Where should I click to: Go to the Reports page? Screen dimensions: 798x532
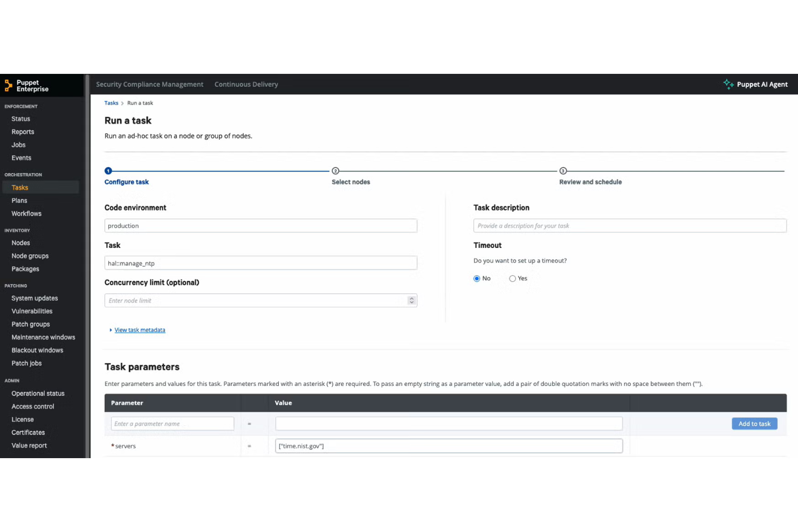click(x=23, y=132)
